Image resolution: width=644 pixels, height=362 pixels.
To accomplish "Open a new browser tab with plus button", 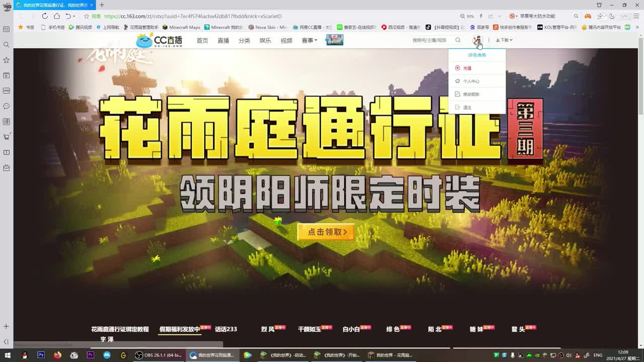I will pos(102,5).
